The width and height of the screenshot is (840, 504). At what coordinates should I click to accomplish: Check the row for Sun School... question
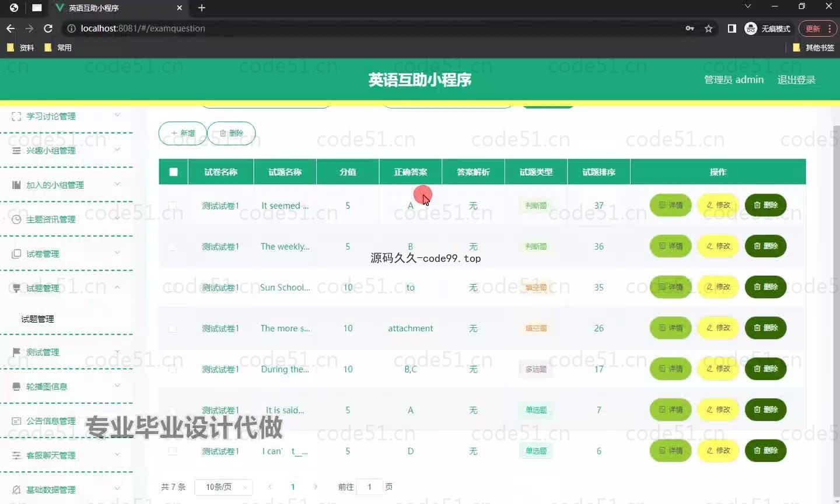(172, 288)
